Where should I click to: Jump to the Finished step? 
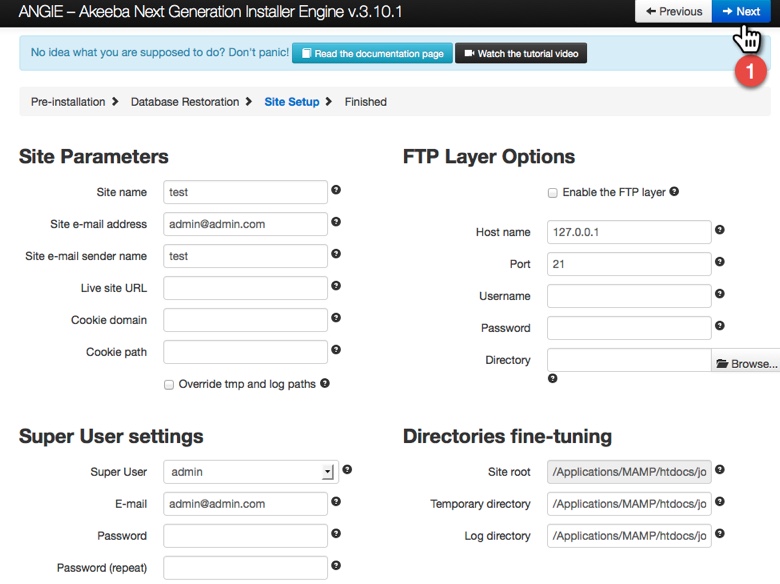(x=366, y=101)
